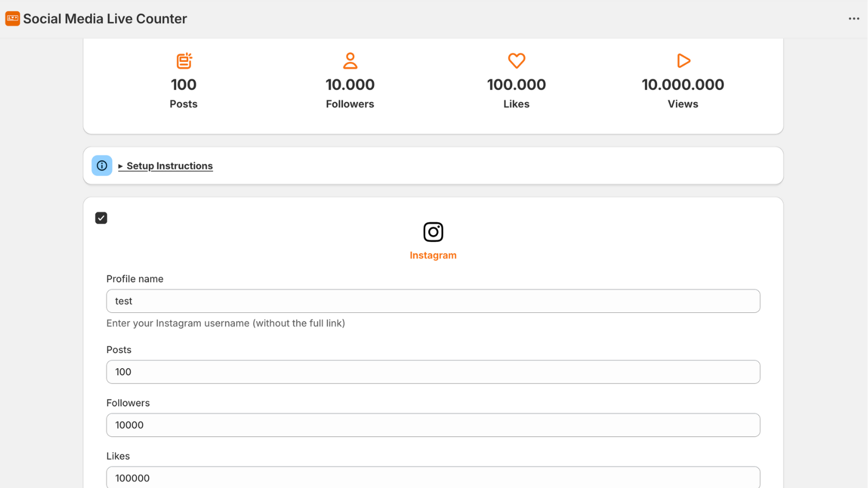Click the 100 Posts counter value

click(x=184, y=85)
